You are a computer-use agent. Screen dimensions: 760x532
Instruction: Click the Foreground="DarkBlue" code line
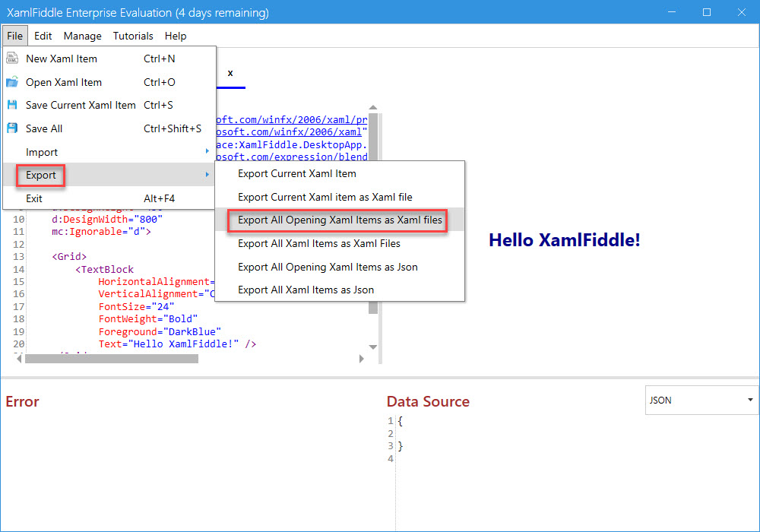[160, 331]
